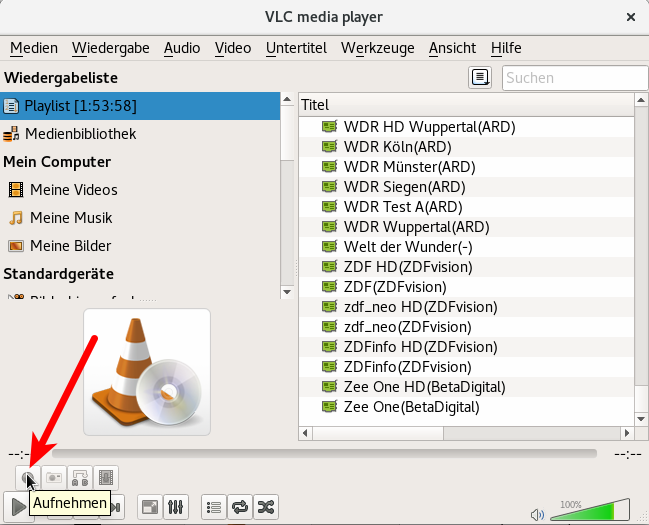Image resolution: width=649 pixels, height=525 pixels.
Task: Open the playlist view mode dropdown
Action: (x=480, y=78)
